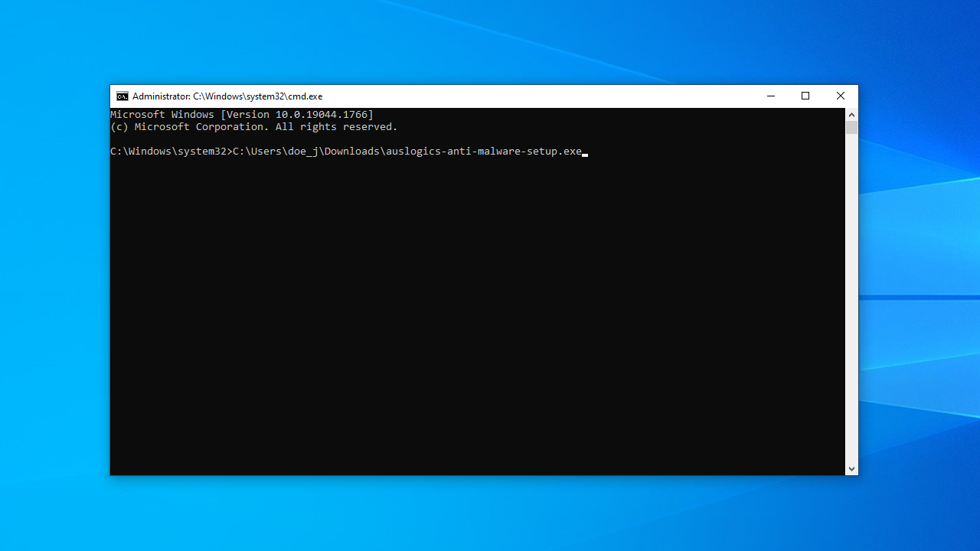Click the typed auslogics-anti-malware-setup.exe path
This screenshot has width=980, height=551.
click(x=407, y=152)
